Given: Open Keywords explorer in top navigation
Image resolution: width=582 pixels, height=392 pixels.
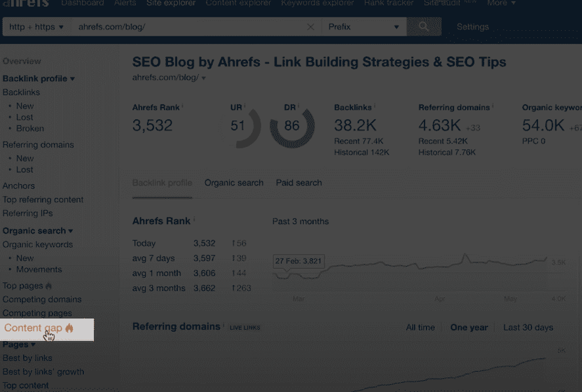Looking at the screenshot, I should tap(317, 3).
